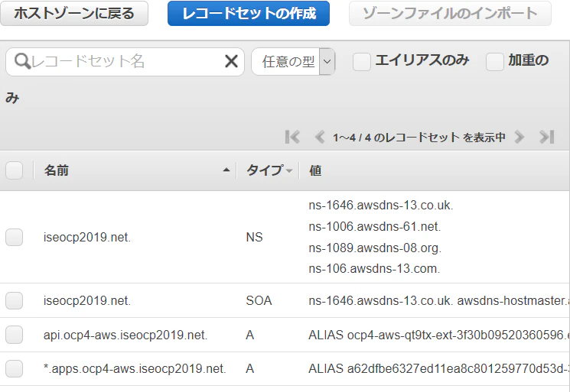Toggle the select-all header checkbox
The image size is (570, 392).
coord(15,170)
